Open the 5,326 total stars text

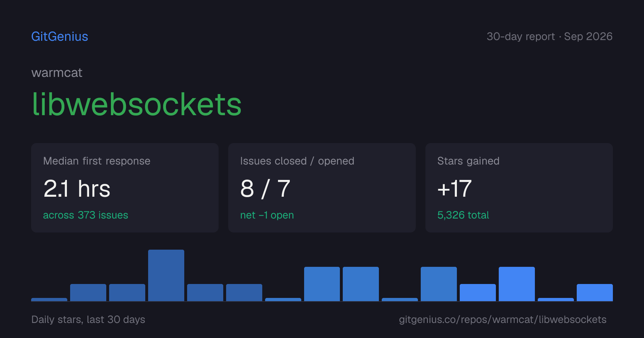pos(463,215)
